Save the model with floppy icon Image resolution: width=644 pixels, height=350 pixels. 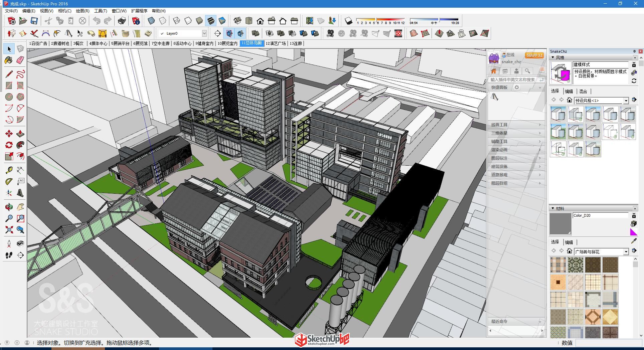pos(34,21)
